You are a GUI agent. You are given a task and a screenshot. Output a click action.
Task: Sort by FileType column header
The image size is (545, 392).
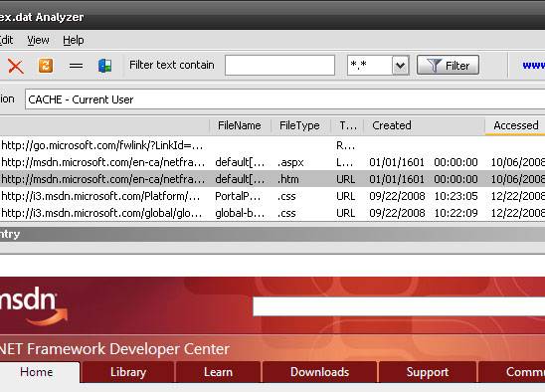click(299, 125)
